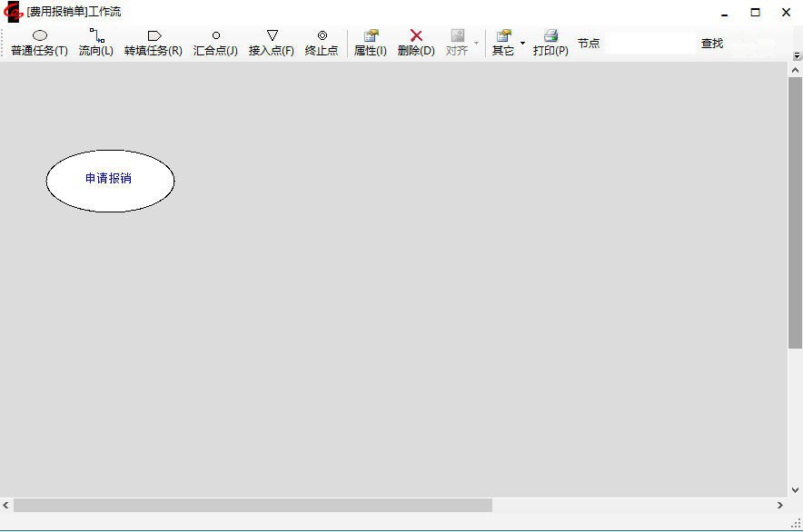Expand the 其它 dropdown arrow
This screenshot has width=803, height=532.
point(522,43)
